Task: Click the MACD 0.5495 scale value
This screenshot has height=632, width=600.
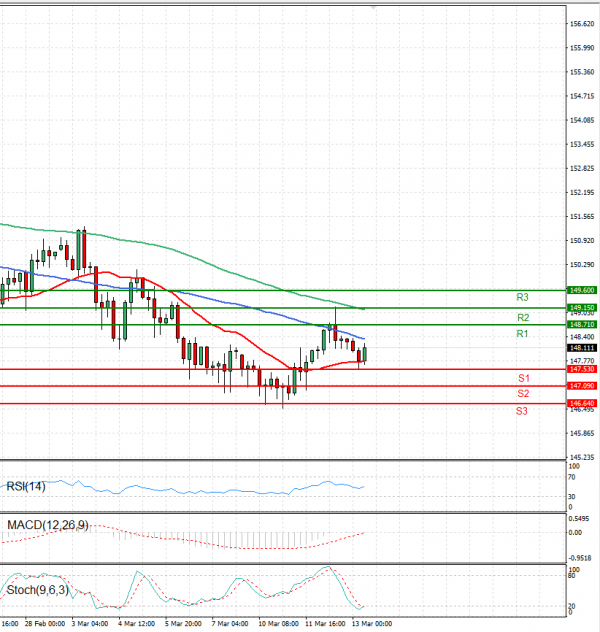Action: 578,519
